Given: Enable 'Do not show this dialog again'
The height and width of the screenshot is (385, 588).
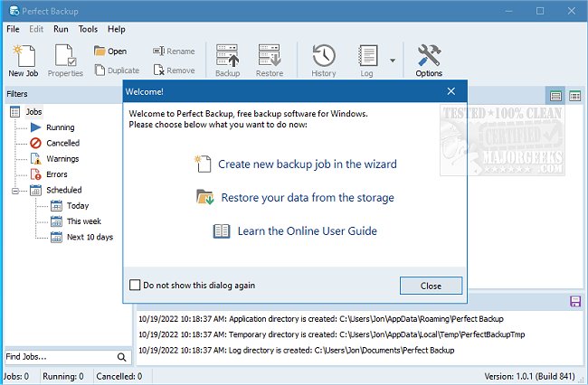Looking at the screenshot, I should coord(136,285).
